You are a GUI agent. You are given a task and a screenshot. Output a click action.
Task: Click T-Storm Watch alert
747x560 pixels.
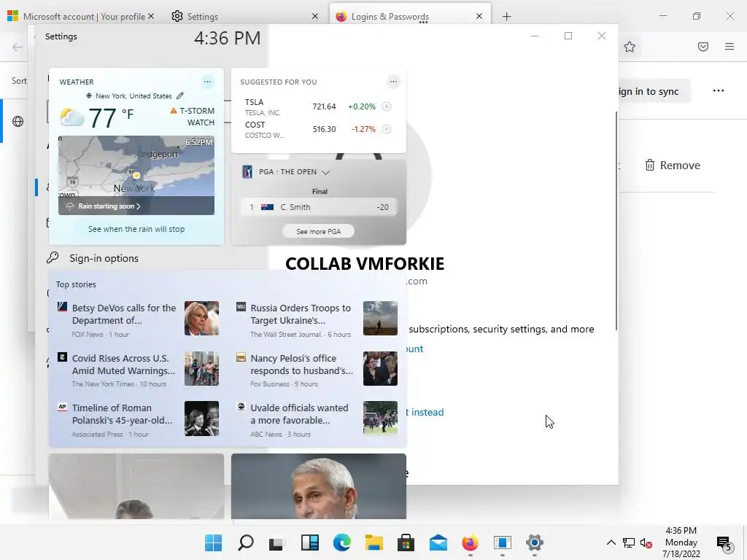point(193,117)
